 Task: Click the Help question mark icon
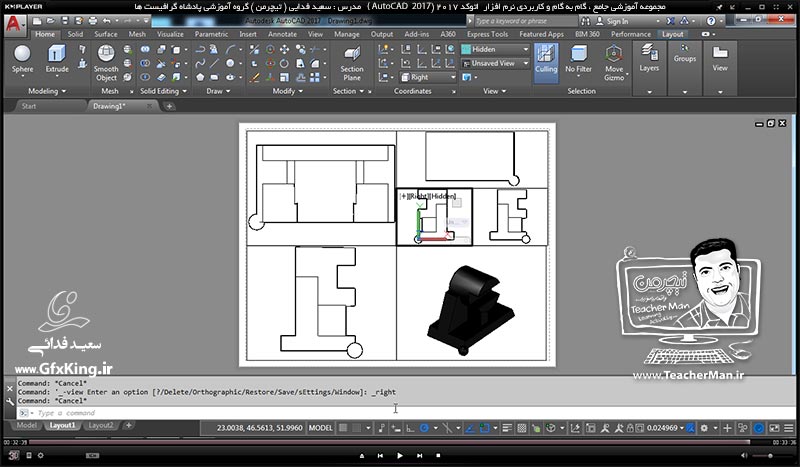711,21
